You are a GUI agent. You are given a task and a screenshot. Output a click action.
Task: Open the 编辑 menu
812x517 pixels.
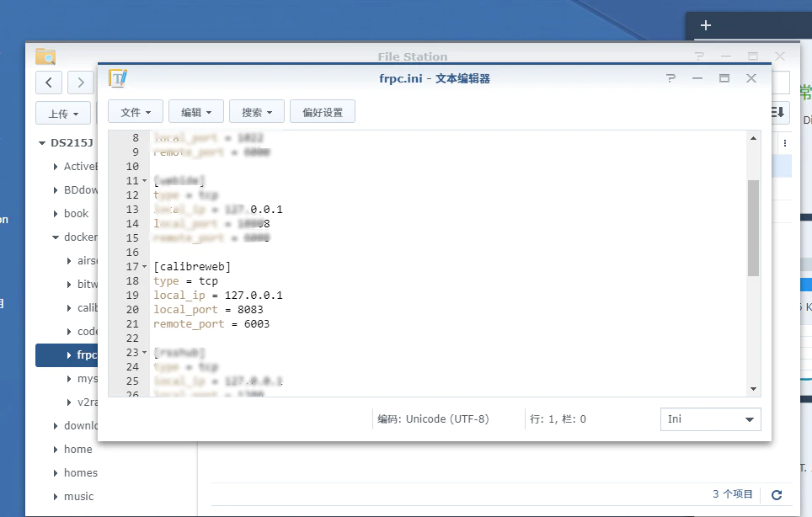click(x=195, y=112)
